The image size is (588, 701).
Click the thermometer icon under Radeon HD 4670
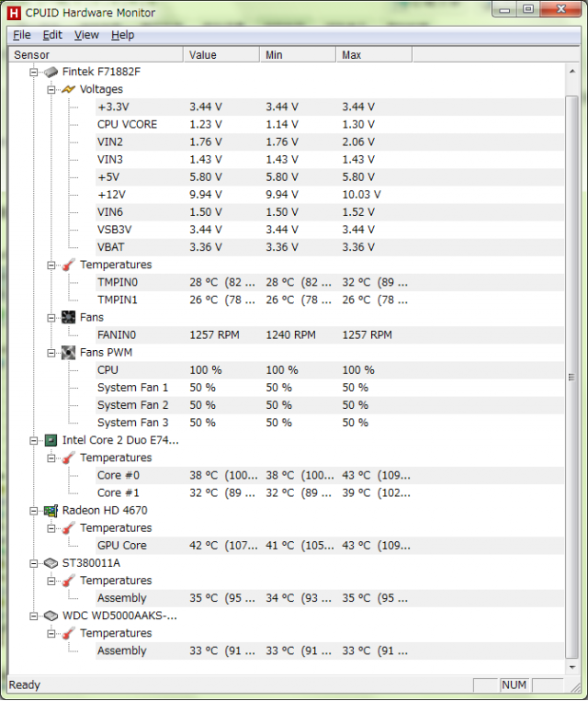pyautogui.click(x=68, y=528)
